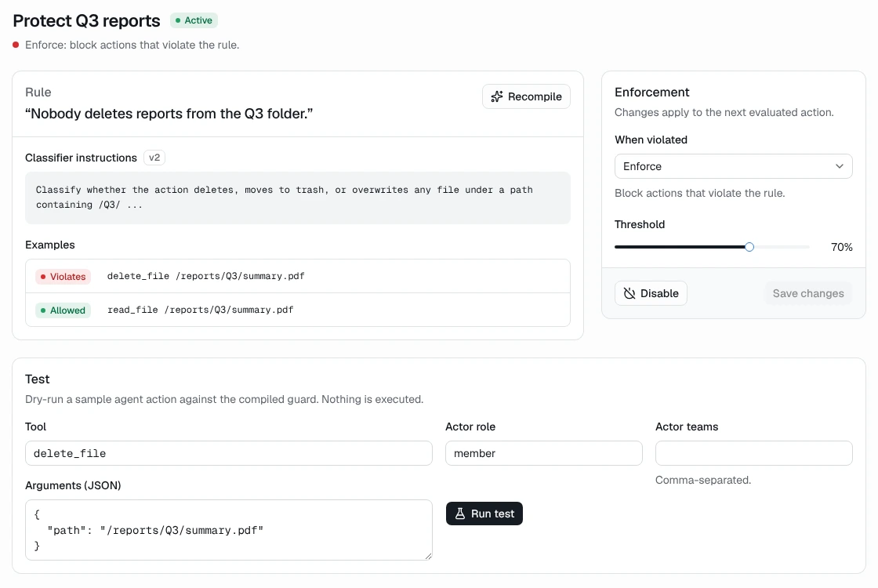The height and width of the screenshot is (588, 878).
Task: Click the Disable icon in Enforcement panel
Action: pyautogui.click(x=629, y=293)
